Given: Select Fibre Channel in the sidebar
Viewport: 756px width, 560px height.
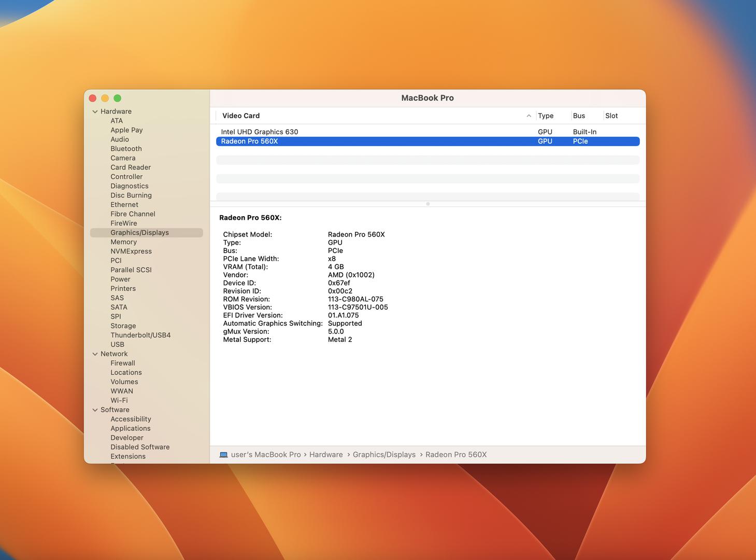Looking at the screenshot, I should point(133,214).
